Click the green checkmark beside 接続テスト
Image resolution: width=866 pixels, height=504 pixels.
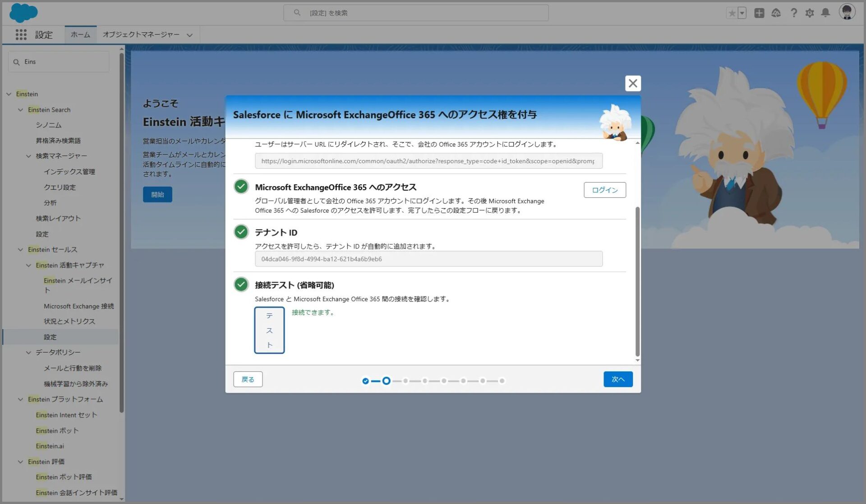[241, 284]
